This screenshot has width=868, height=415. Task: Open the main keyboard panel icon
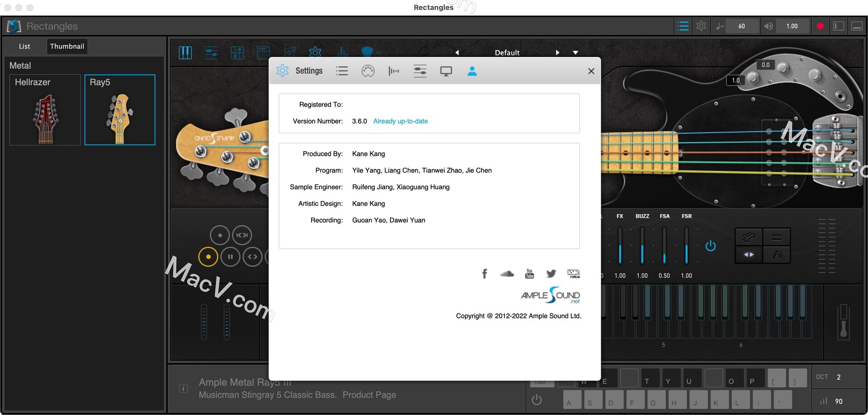[x=185, y=53]
